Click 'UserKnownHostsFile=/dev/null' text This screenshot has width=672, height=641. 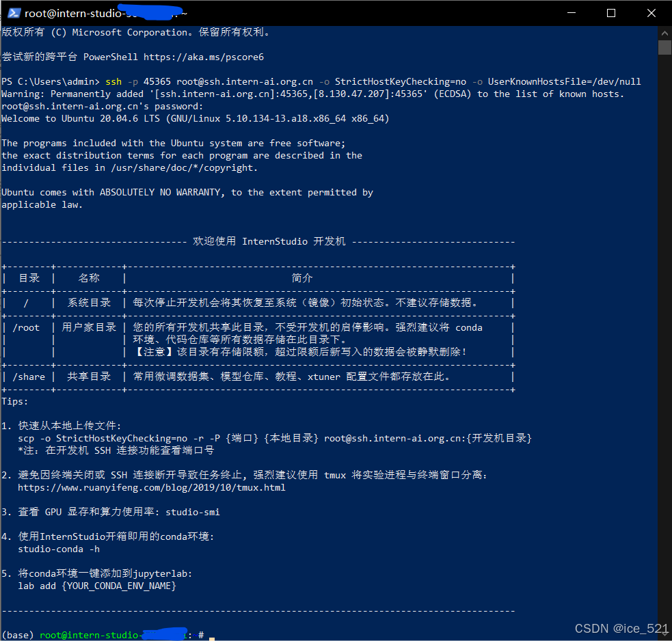(565, 81)
